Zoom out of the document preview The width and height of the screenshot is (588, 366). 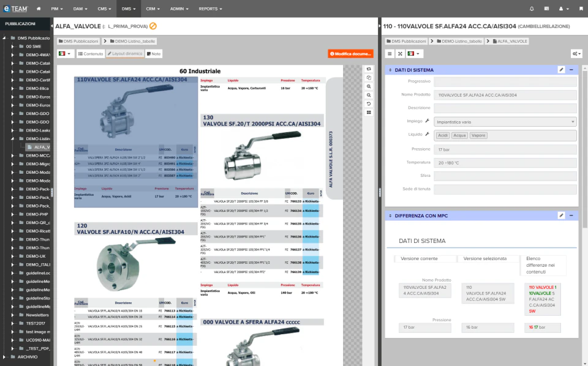click(x=368, y=95)
